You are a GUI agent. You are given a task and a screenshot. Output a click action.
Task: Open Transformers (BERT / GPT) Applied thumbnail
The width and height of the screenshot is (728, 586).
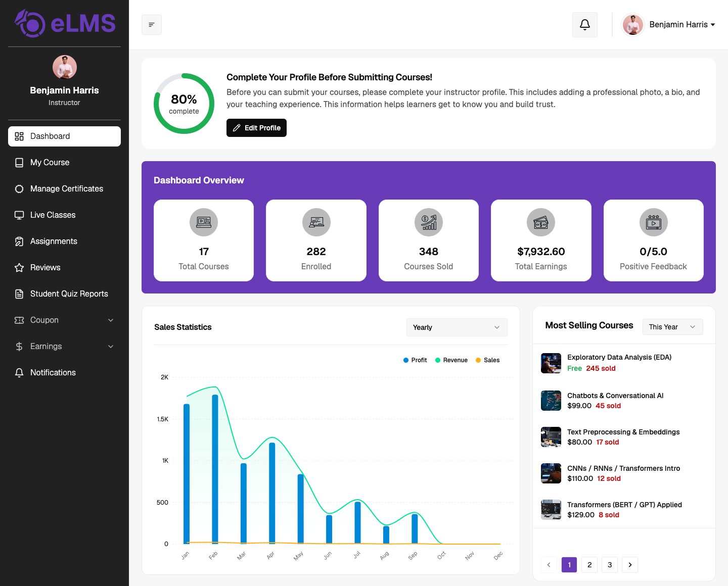pyautogui.click(x=551, y=510)
